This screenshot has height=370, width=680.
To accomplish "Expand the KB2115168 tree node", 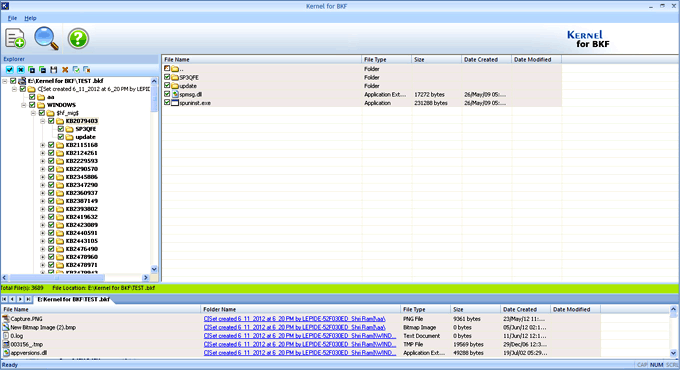I will [42, 145].
